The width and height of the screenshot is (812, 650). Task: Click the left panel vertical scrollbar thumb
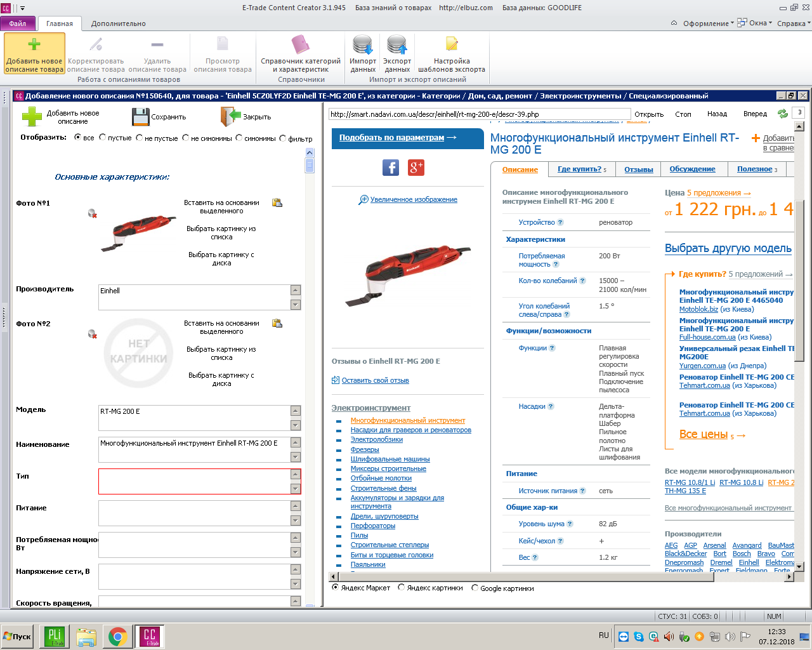coord(310,165)
